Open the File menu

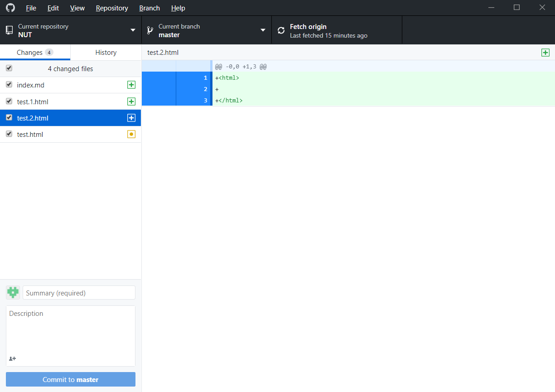tap(31, 8)
